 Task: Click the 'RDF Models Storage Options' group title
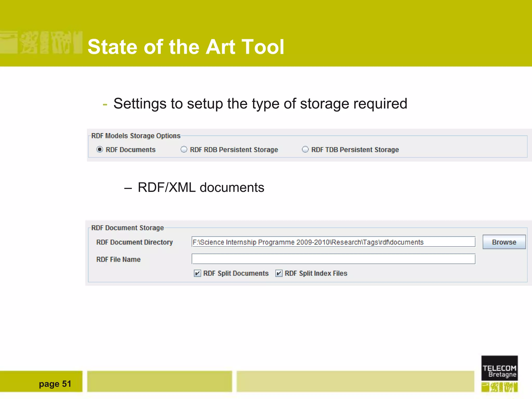[x=136, y=136]
